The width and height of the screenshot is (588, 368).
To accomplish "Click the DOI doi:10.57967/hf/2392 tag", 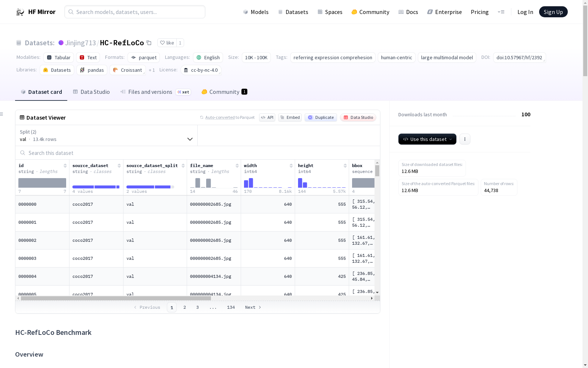I will click(x=519, y=57).
